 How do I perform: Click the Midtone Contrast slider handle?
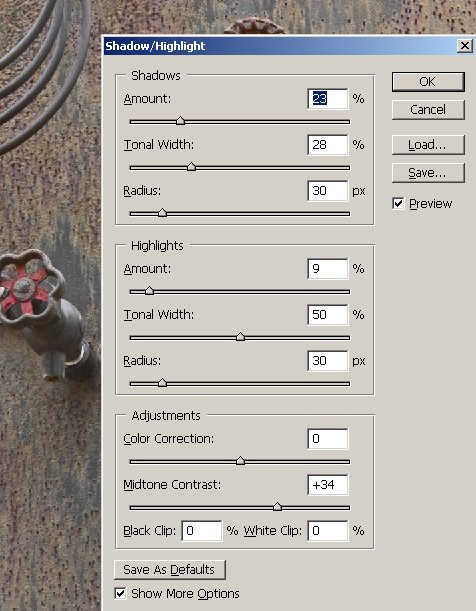coord(277,507)
